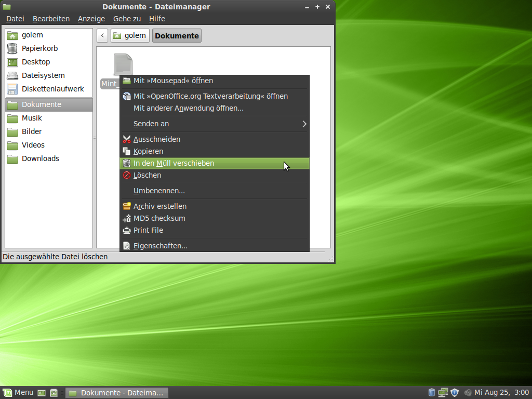Open the Bearbeiten menu
Screen dimensions: 532x399
[x=51, y=19]
